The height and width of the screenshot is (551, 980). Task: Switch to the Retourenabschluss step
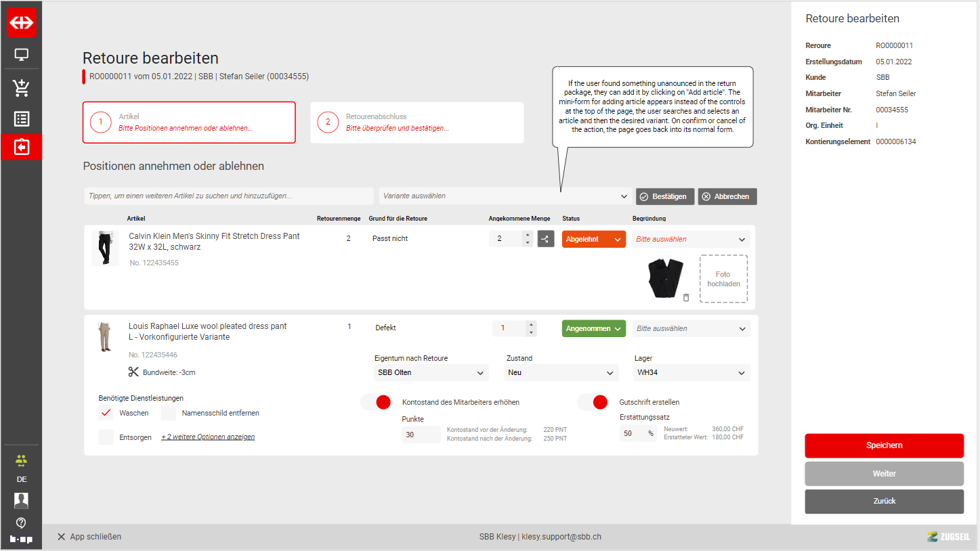click(417, 123)
